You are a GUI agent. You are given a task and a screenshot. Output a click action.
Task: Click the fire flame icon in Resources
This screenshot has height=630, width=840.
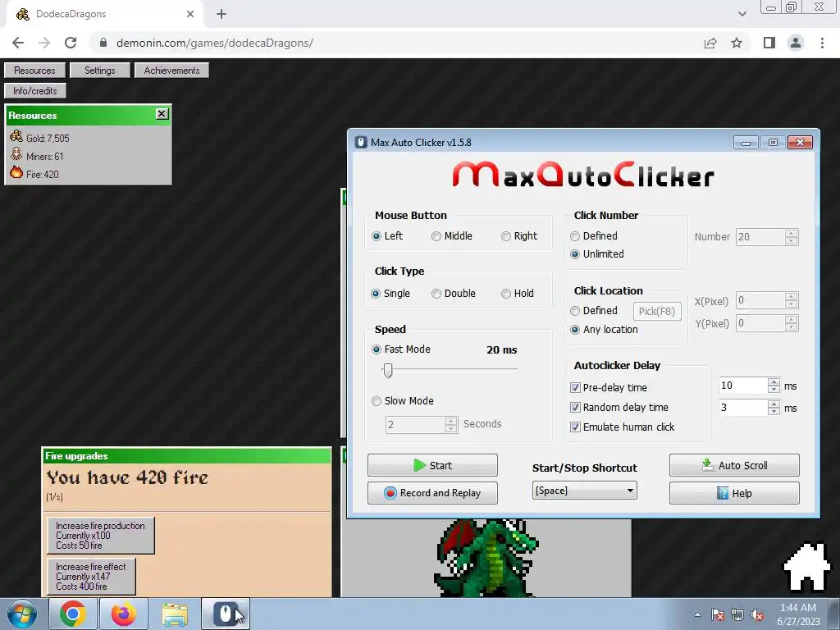pos(16,172)
